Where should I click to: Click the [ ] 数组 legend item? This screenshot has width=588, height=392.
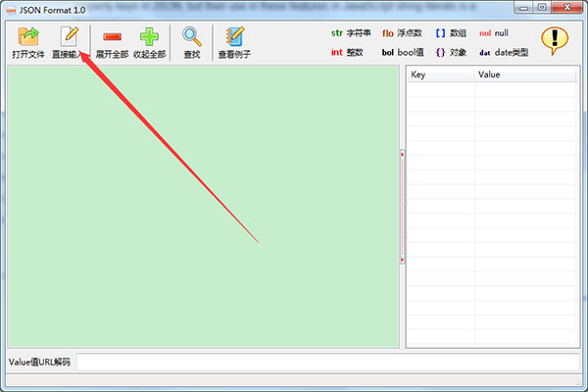tap(451, 33)
